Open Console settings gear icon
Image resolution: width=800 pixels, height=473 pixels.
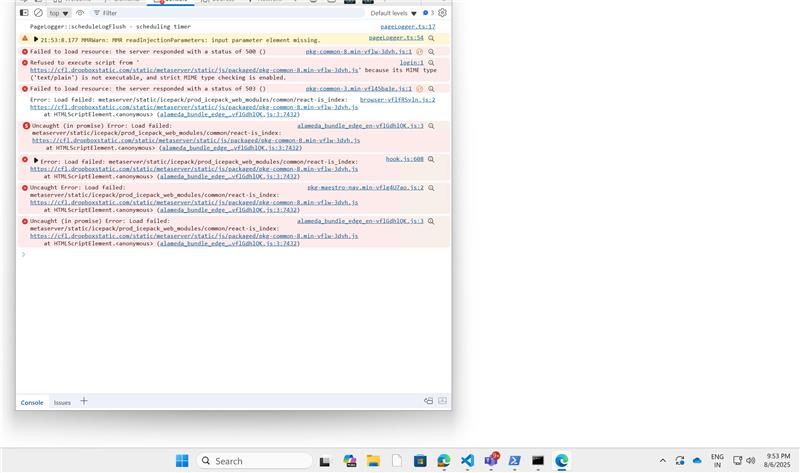(442, 13)
